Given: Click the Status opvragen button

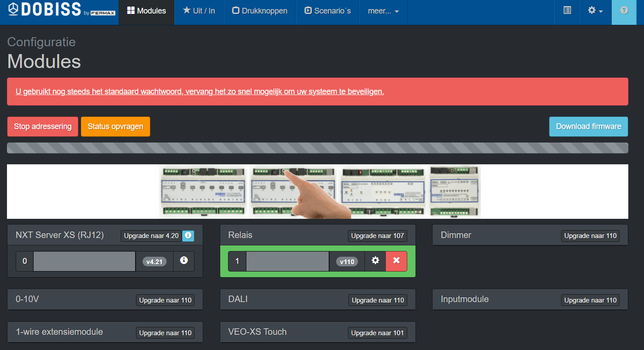Looking at the screenshot, I should 115,126.
